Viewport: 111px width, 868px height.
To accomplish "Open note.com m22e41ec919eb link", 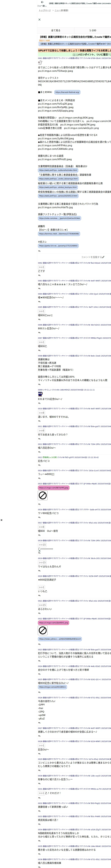I will point(60,218).
